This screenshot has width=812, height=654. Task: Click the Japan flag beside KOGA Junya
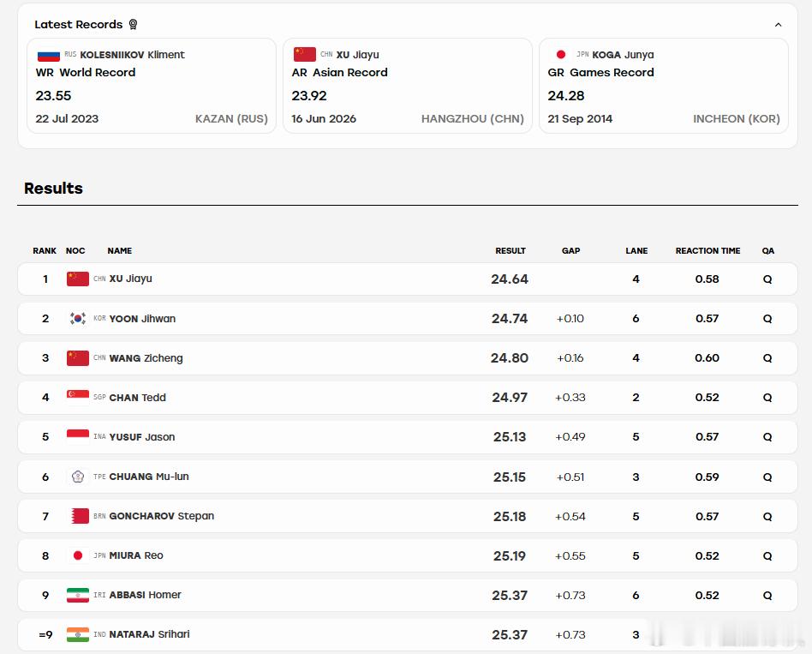(x=561, y=54)
